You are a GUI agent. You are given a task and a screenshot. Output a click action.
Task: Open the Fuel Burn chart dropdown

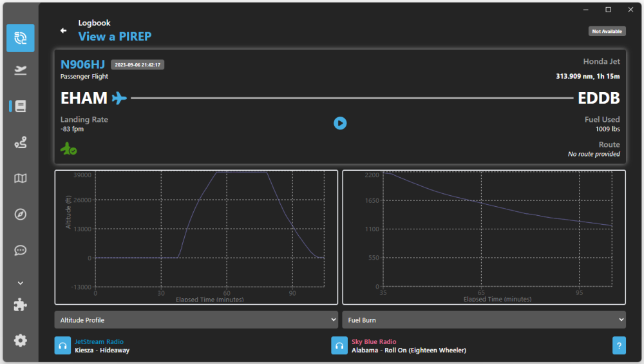484,320
